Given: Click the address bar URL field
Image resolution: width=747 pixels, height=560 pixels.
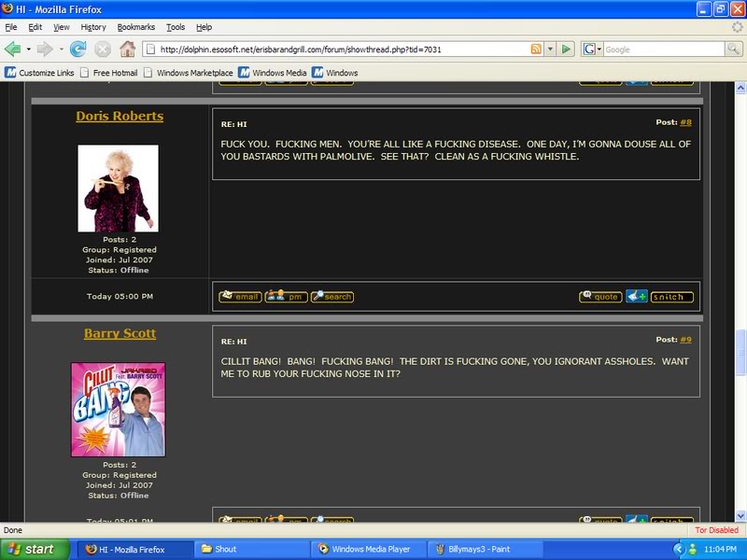Looking at the screenshot, I should point(343,49).
